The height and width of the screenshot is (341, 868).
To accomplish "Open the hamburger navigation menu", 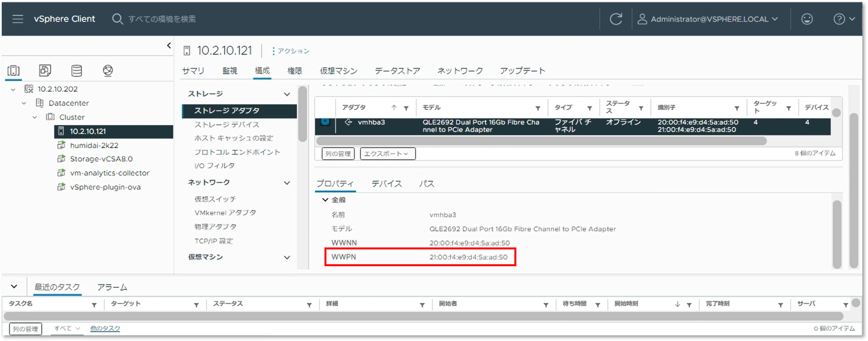I will coord(18,19).
